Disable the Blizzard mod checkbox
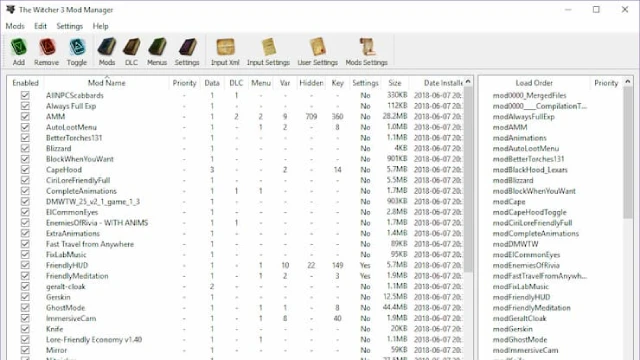The width and height of the screenshot is (640, 360). pyautogui.click(x=25, y=148)
